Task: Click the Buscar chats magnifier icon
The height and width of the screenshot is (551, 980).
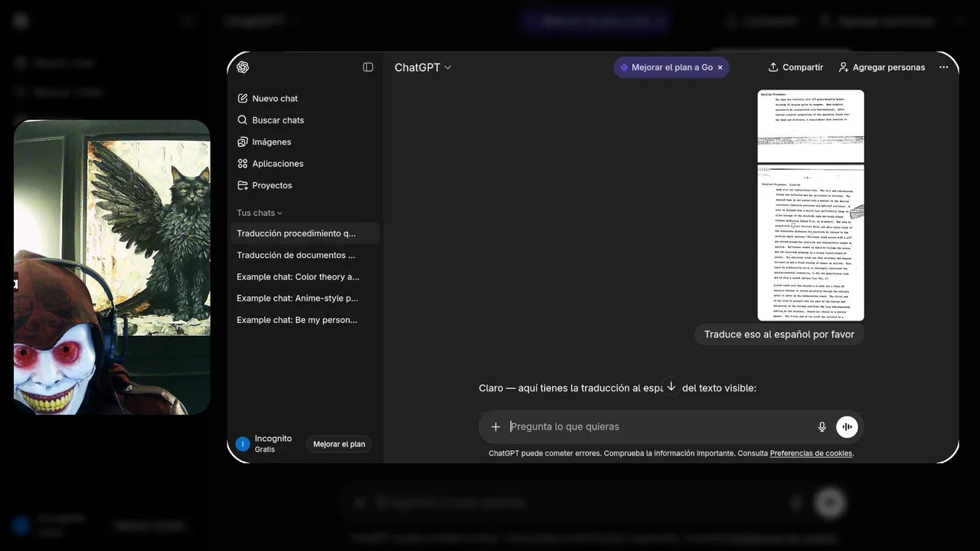Action: click(x=243, y=120)
